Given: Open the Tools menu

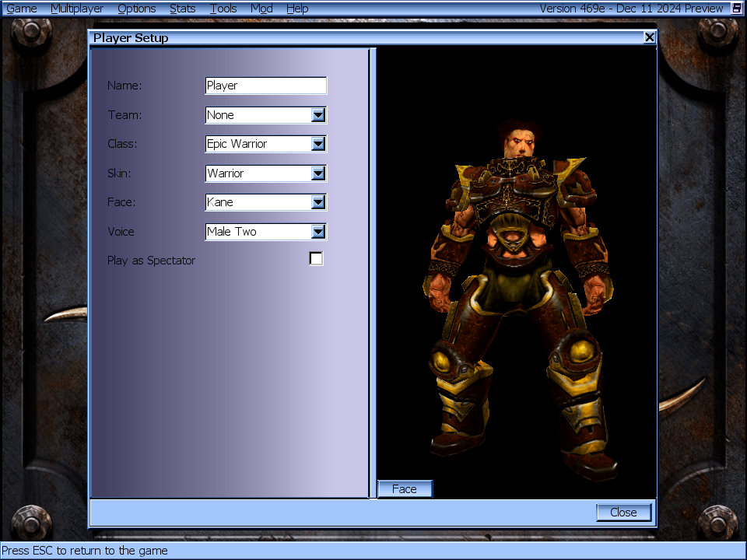Looking at the screenshot, I should click(x=223, y=9).
